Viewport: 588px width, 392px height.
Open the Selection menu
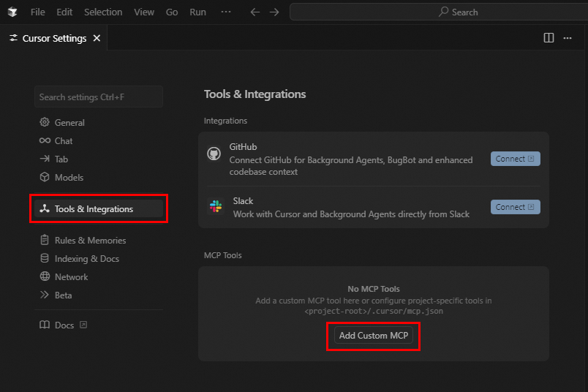click(103, 12)
